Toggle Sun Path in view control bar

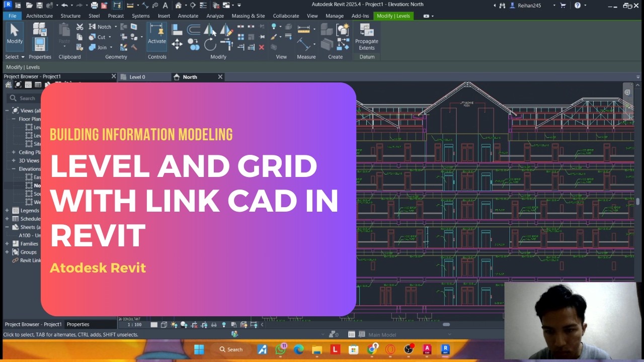(174, 325)
